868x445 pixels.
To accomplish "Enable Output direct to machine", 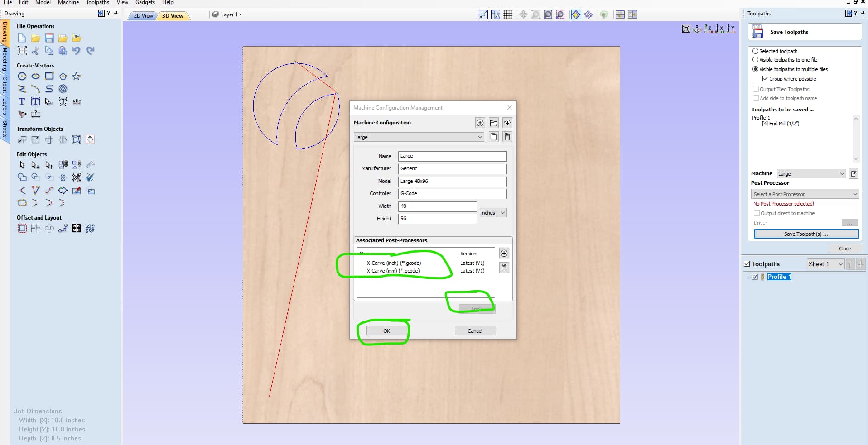I will click(x=757, y=213).
